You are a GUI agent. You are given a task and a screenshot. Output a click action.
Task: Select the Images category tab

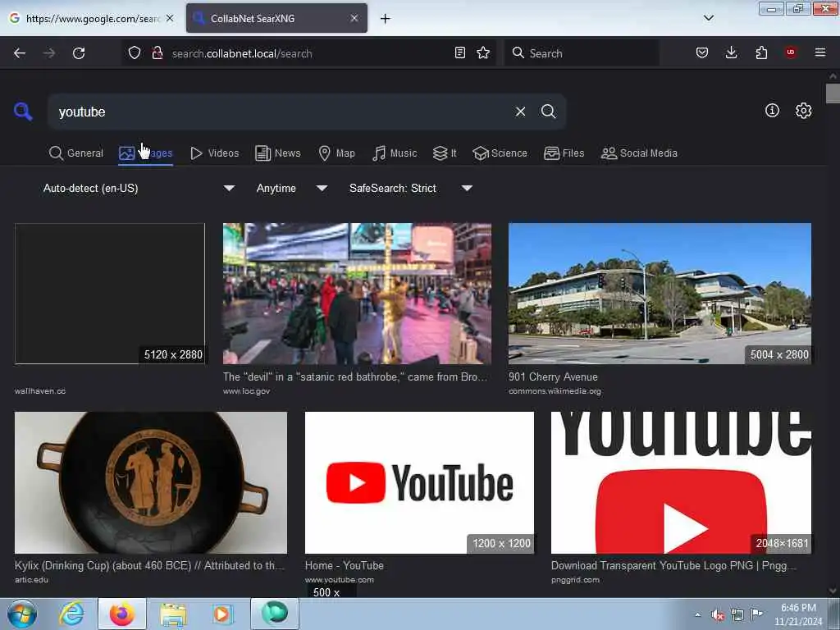tap(146, 153)
